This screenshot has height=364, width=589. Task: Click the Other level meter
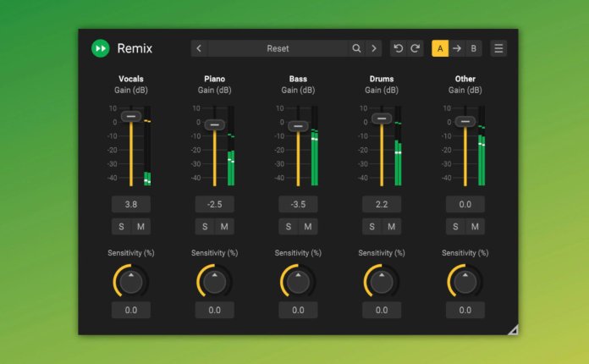click(482, 146)
